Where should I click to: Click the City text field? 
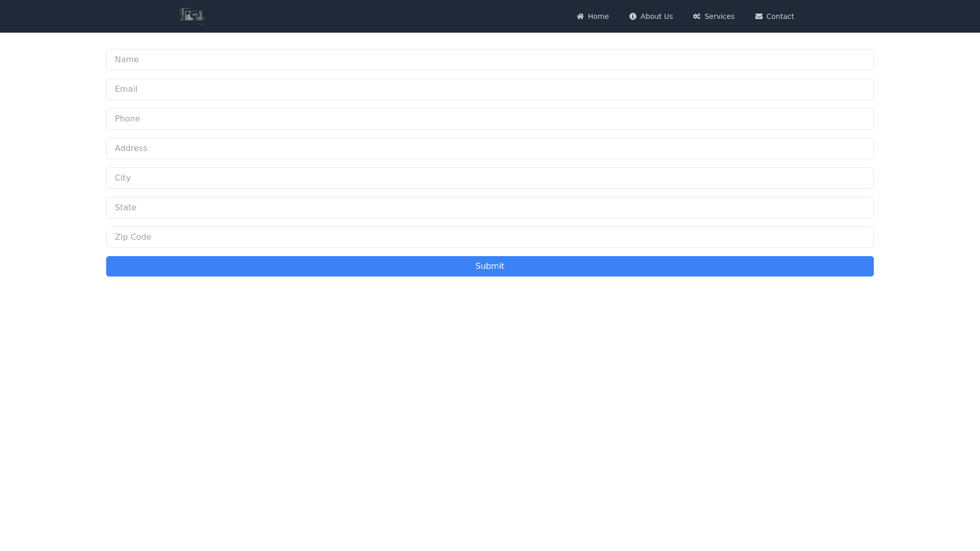pyautogui.click(x=490, y=178)
